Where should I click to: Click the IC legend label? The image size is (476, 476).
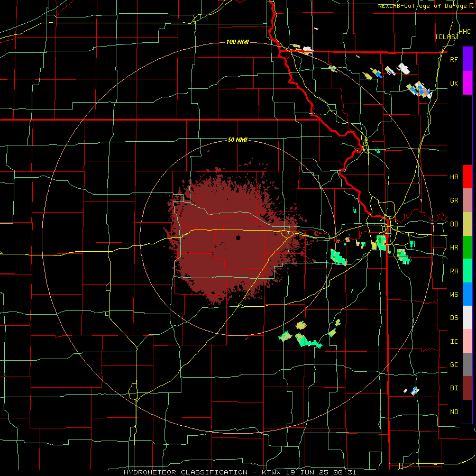454,342
